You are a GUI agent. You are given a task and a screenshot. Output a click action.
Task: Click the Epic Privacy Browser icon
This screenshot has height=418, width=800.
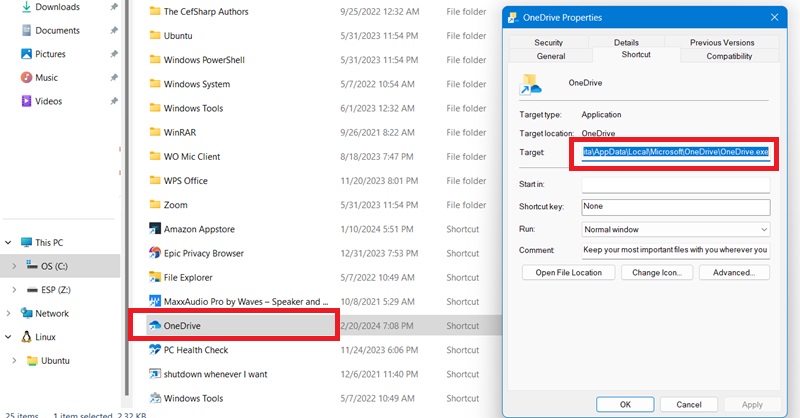point(155,253)
